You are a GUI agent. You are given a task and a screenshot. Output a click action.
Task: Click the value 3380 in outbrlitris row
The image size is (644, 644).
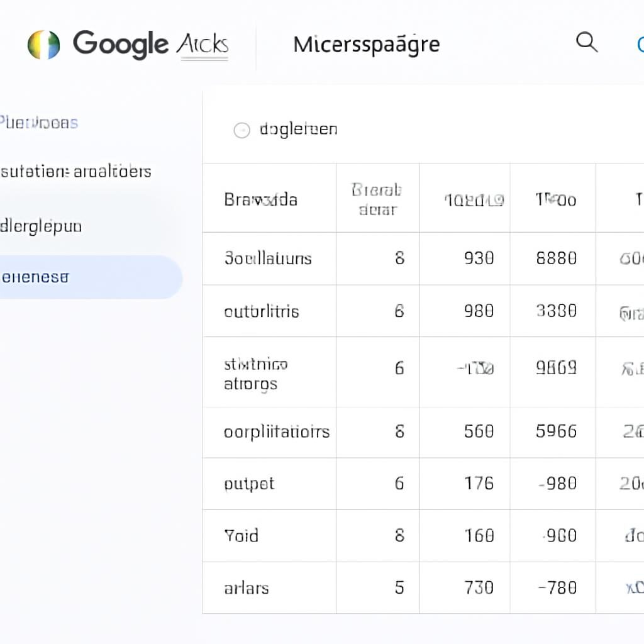tap(557, 311)
